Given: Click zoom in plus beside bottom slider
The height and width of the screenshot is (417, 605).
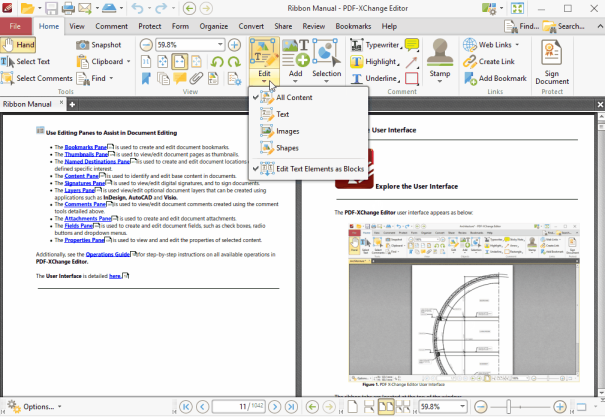Looking at the screenshot, I should tap(560, 406).
